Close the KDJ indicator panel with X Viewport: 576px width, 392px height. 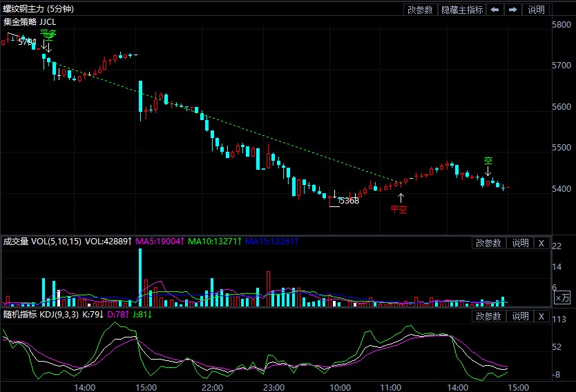(x=541, y=316)
